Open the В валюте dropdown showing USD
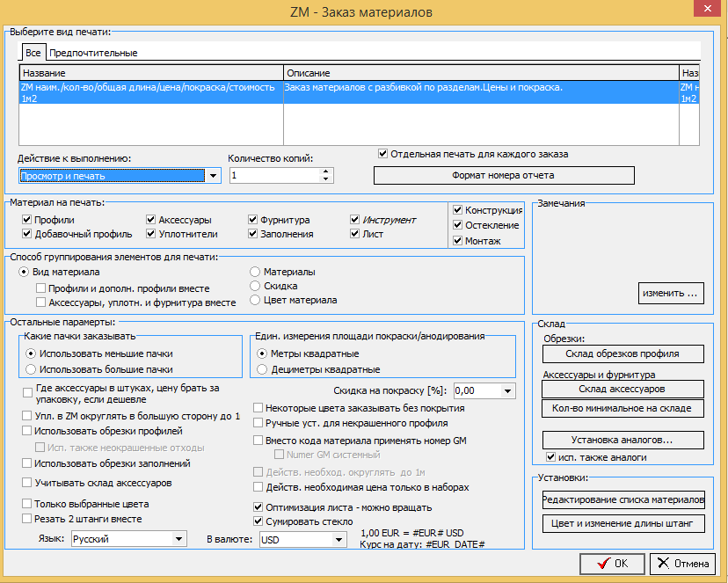This screenshot has width=728, height=583. (339, 540)
